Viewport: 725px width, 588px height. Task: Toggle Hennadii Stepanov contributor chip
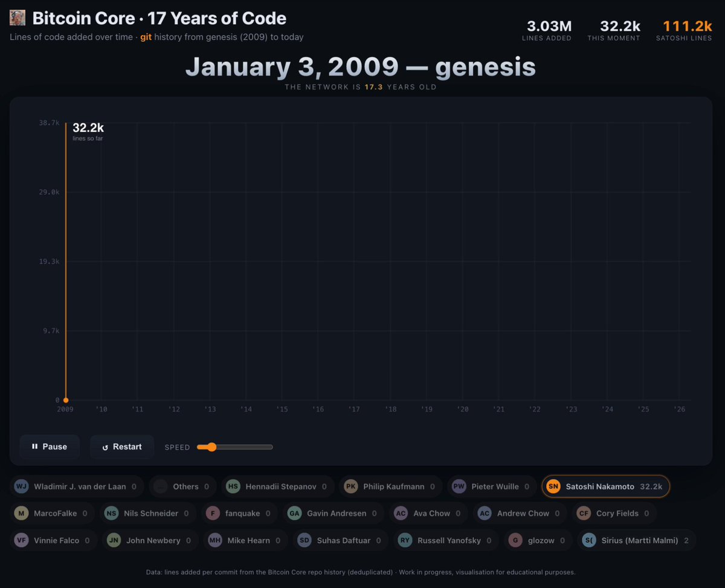(278, 486)
